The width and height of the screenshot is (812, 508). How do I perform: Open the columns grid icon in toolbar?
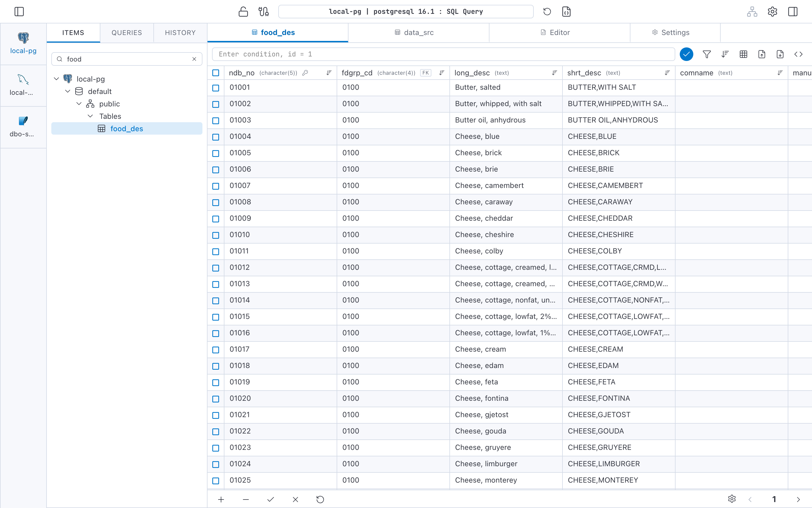(743, 54)
